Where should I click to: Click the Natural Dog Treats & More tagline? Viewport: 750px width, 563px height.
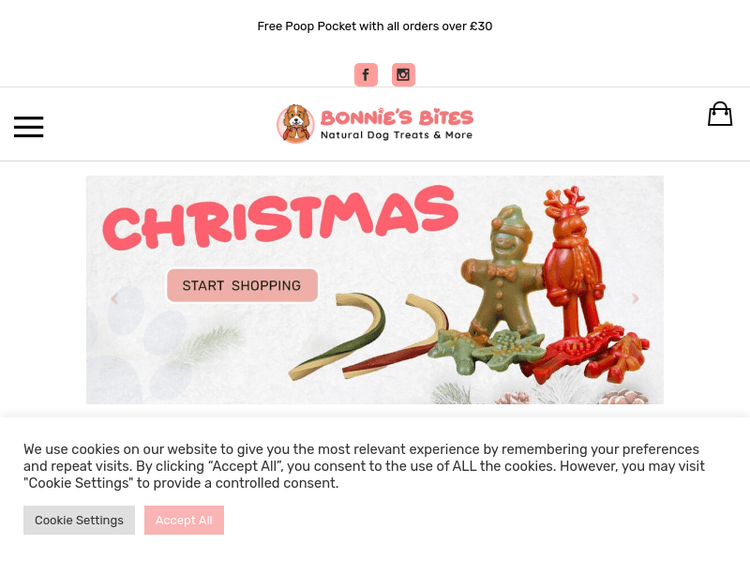[397, 135]
